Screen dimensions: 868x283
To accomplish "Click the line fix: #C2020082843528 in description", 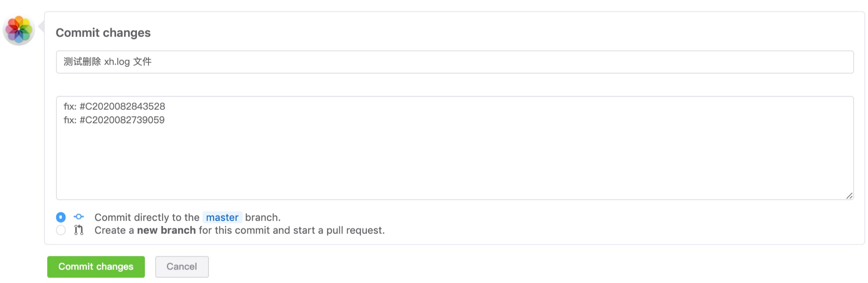I will [x=114, y=106].
